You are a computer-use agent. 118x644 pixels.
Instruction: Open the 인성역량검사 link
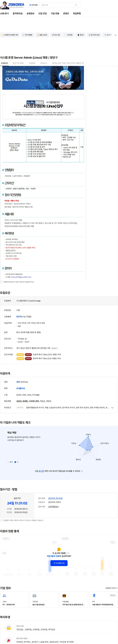[x=53, y=507]
